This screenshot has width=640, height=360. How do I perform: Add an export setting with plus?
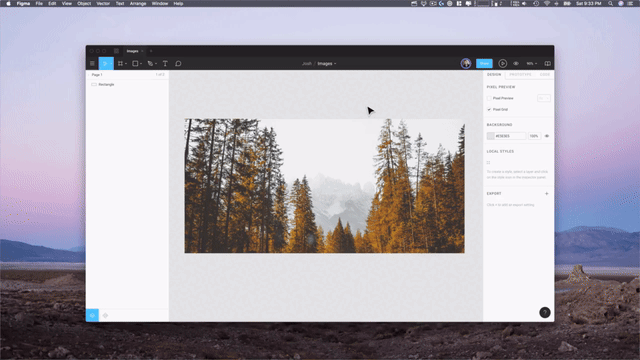point(547,193)
